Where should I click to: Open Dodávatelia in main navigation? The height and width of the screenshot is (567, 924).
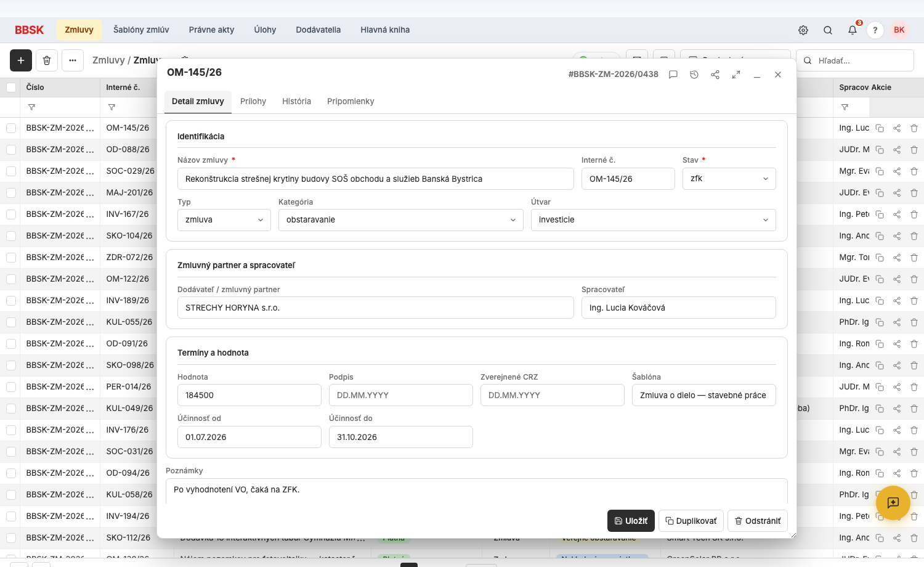click(318, 30)
